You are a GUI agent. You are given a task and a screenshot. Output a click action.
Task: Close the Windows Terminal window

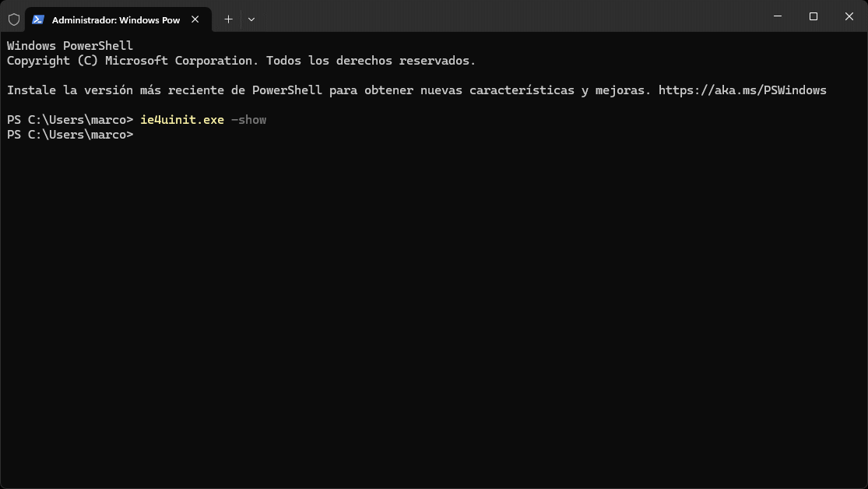point(849,16)
